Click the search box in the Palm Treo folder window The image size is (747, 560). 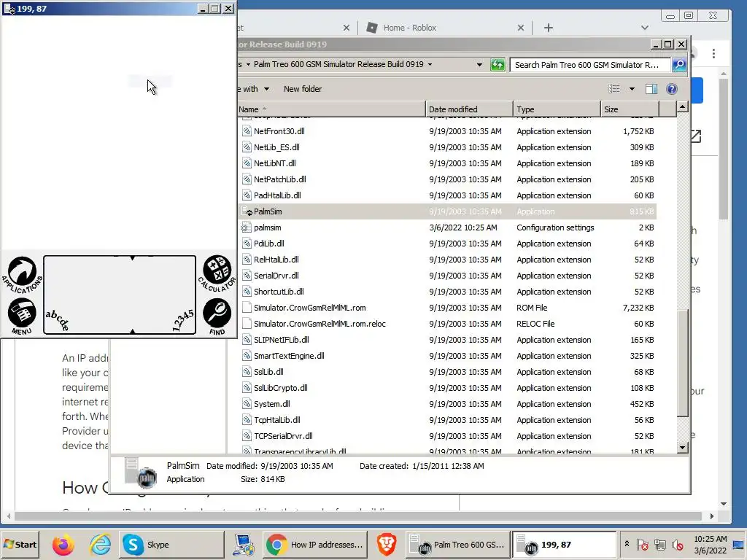(x=591, y=65)
